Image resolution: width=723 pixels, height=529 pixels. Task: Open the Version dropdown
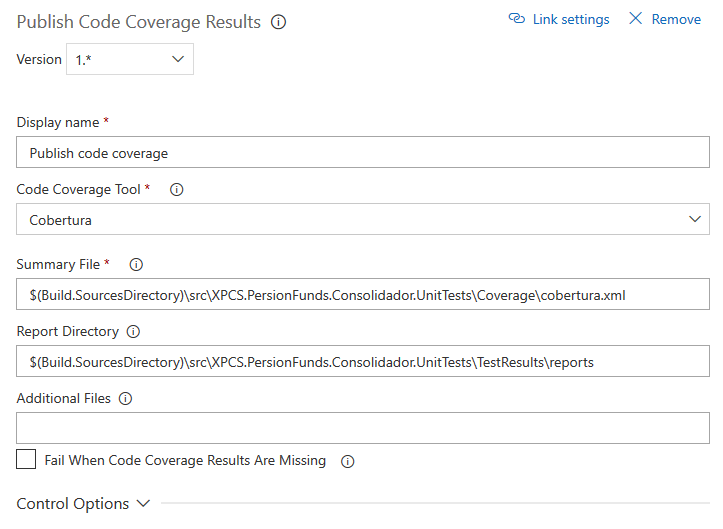pos(130,59)
